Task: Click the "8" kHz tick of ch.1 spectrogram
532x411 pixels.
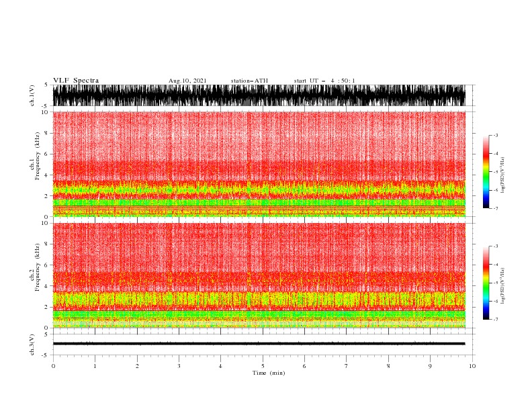Action: (47, 133)
